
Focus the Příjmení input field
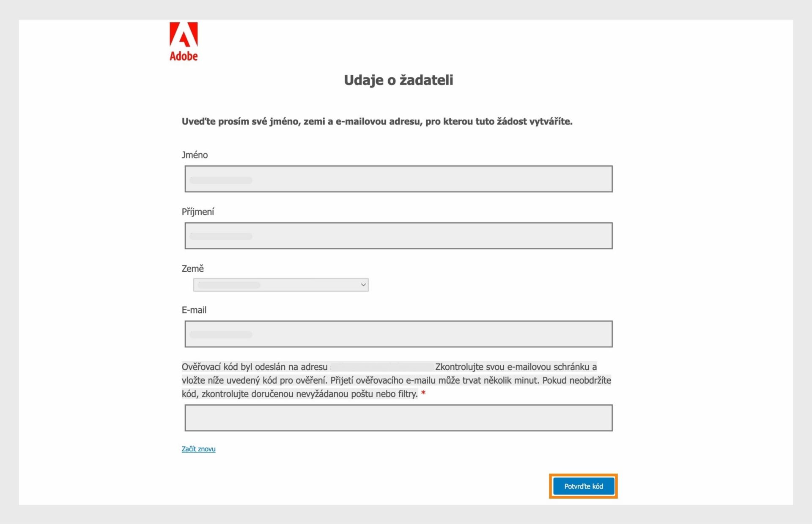398,236
